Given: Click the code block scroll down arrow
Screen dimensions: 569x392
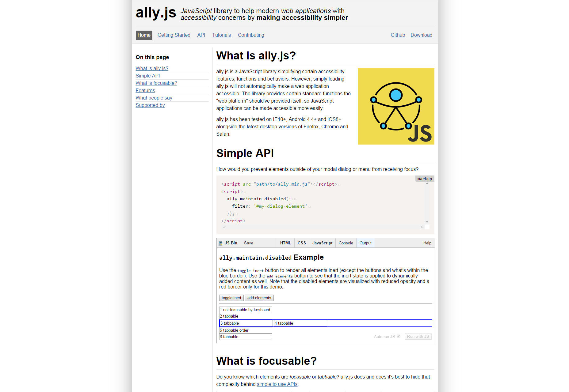Looking at the screenshot, I should [427, 222].
